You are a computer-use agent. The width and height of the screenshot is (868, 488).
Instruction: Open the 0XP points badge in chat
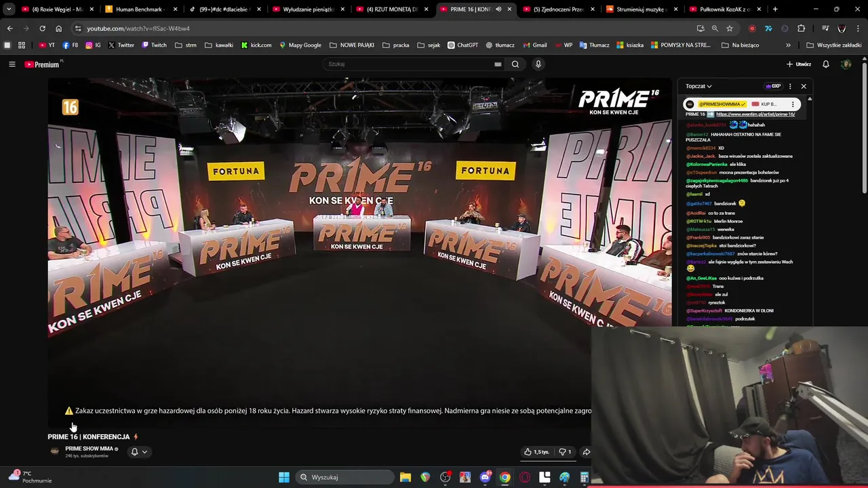click(x=773, y=86)
